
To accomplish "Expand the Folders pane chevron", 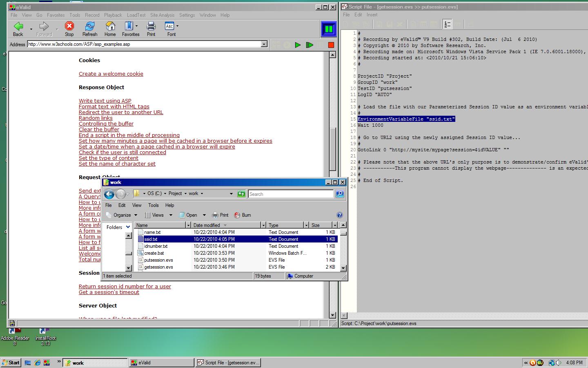I will pos(128,227).
